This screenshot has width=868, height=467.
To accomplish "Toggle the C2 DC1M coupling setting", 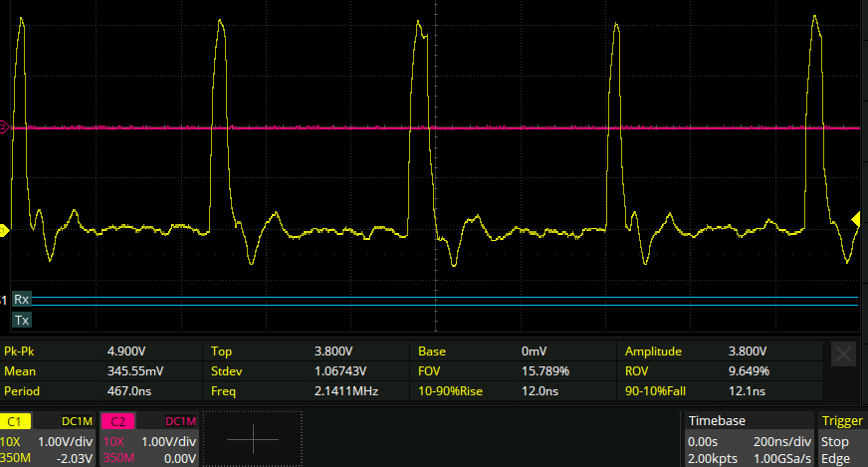I will tap(179, 421).
